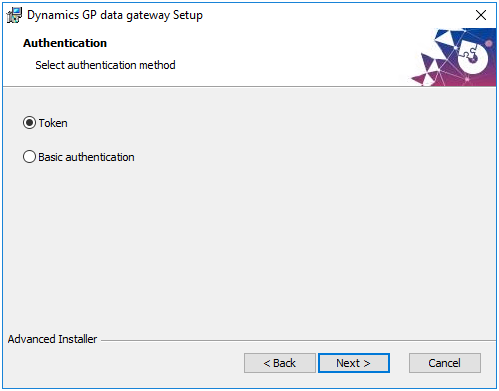Click the blue polygon shapes at banner top
499x391 pixels.
pyautogui.click(x=448, y=37)
